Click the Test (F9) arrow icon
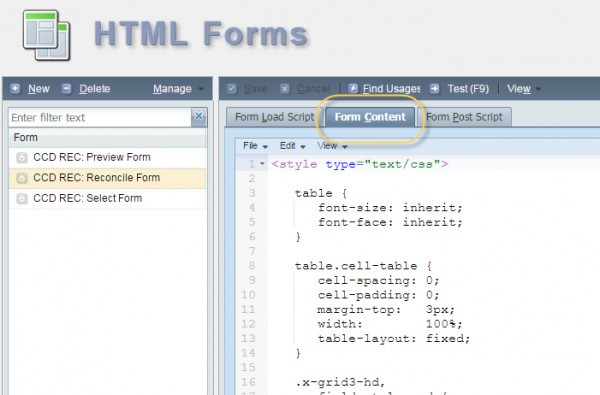Screen dimensions: 600x395 coord(434,88)
